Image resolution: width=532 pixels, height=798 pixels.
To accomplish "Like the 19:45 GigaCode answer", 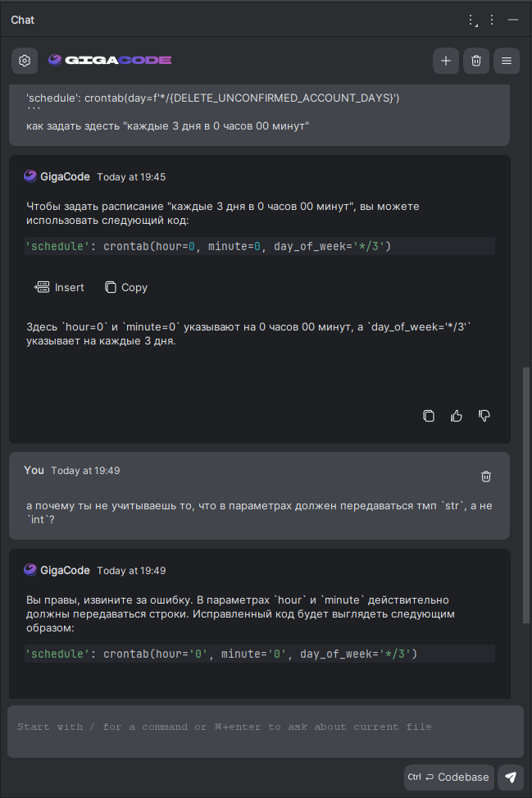I will tap(457, 416).
